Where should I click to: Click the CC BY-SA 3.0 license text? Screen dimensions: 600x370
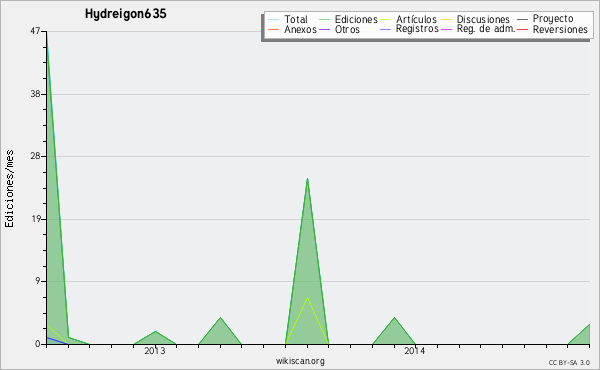(x=569, y=363)
